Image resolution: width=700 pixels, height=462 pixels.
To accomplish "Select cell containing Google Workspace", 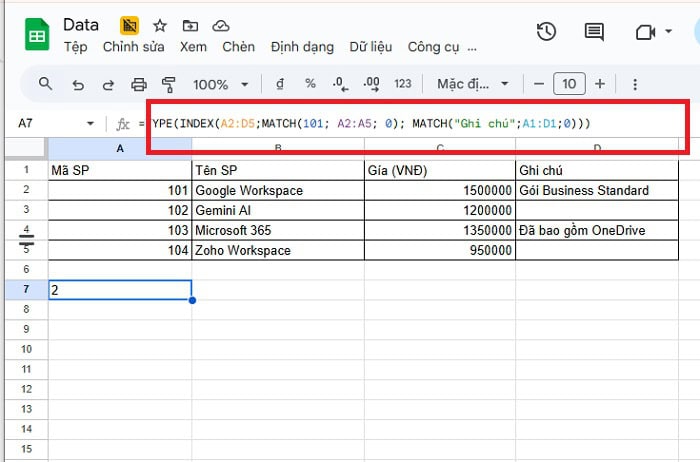I will [277, 190].
